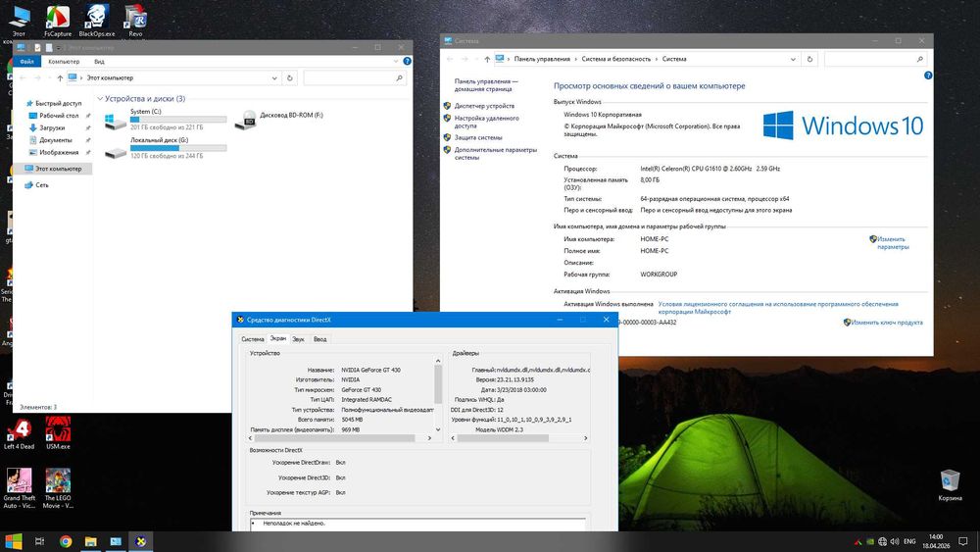Viewport: 980px width, 552px height.
Task: Launch USM.exe desktop icon
Action: [58, 433]
